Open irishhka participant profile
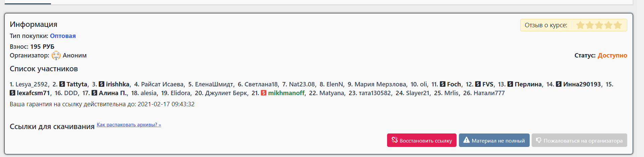644x157 pixels. tap(117, 84)
